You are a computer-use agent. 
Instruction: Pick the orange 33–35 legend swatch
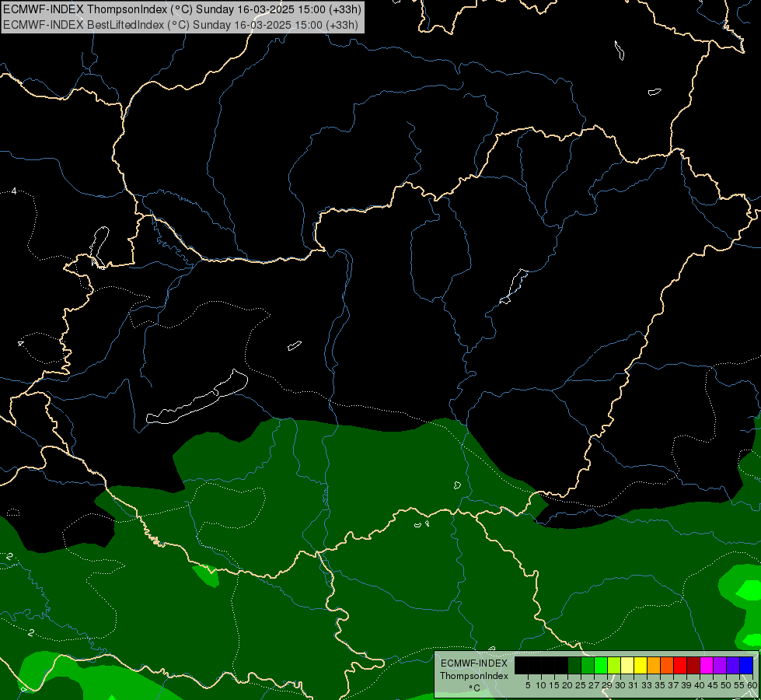pyautogui.click(x=654, y=665)
